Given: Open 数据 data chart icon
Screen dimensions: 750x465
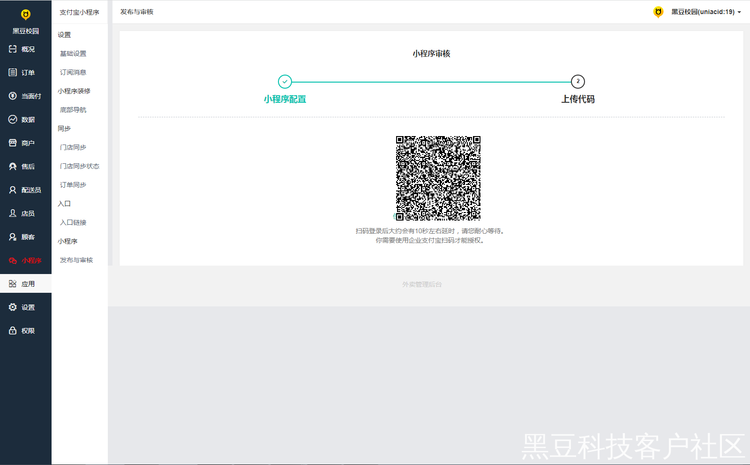Looking at the screenshot, I should (13, 119).
